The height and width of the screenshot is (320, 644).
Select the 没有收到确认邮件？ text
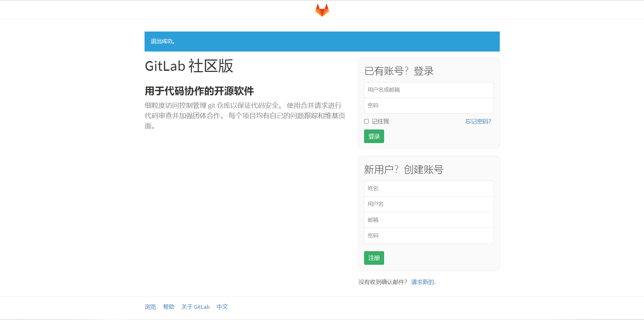[383, 282]
